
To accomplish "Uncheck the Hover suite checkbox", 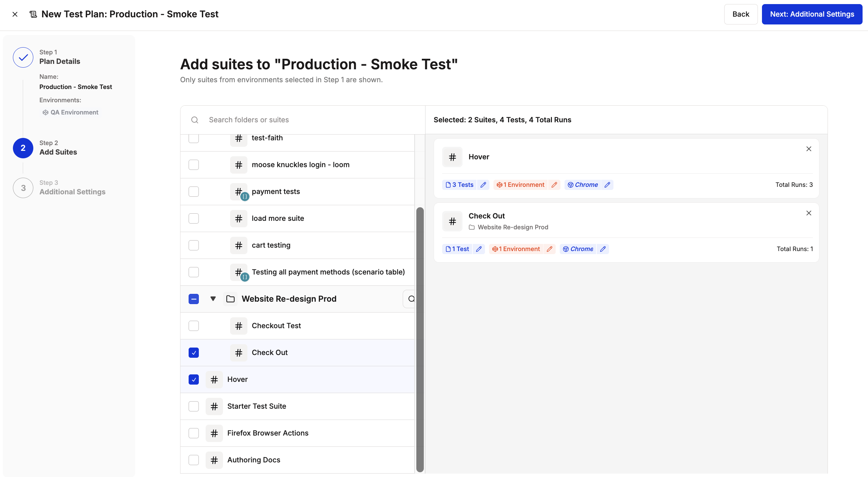I will coord(194,379).
